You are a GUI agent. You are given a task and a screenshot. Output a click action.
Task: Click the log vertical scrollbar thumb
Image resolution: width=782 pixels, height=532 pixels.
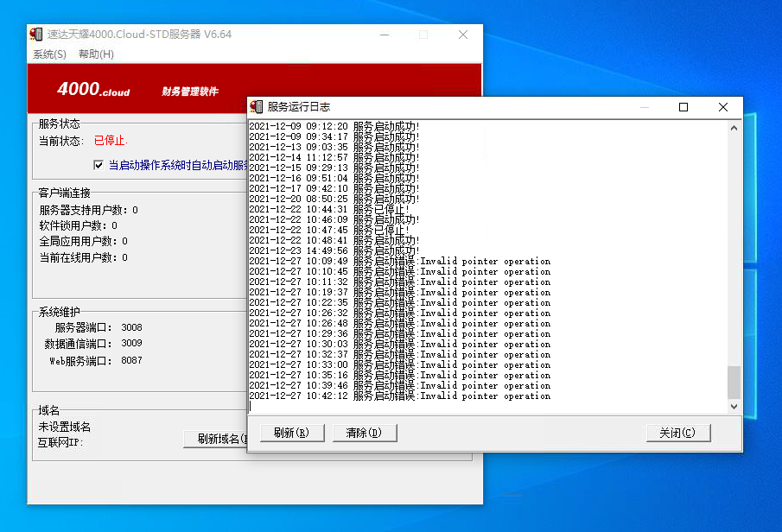[734, 383]
